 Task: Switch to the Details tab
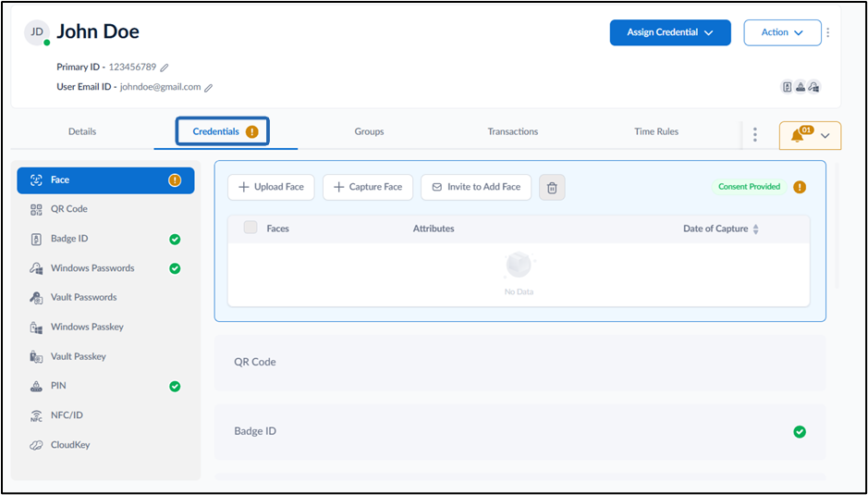[x=82, y=132]
